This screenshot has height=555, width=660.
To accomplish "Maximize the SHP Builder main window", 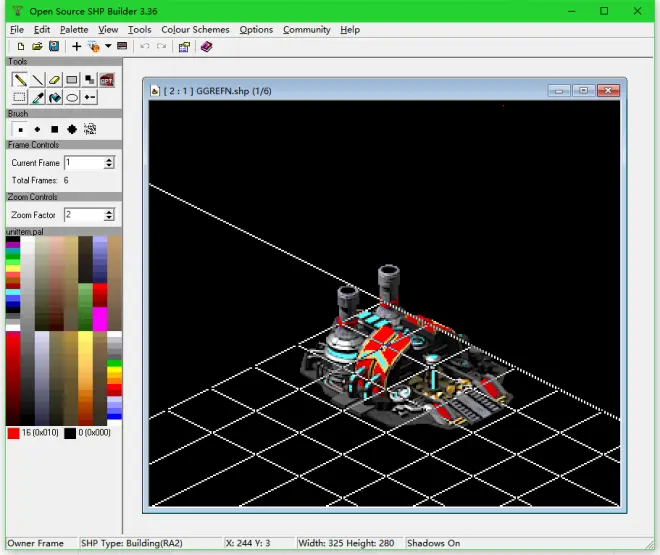I will [604, 11].
